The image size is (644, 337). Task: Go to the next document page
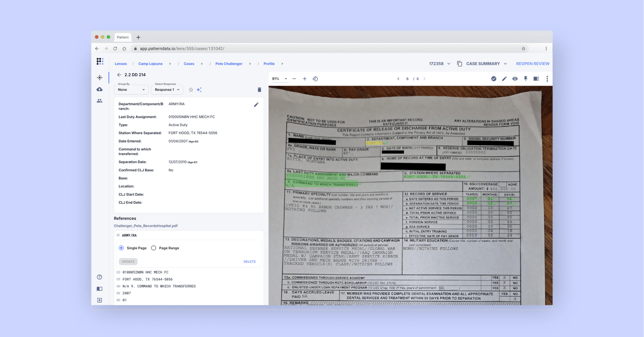(x=425, y=79)
